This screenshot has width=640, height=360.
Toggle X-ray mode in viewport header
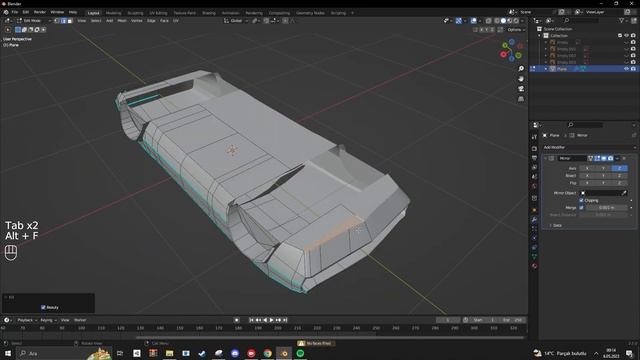coord(488,20)
